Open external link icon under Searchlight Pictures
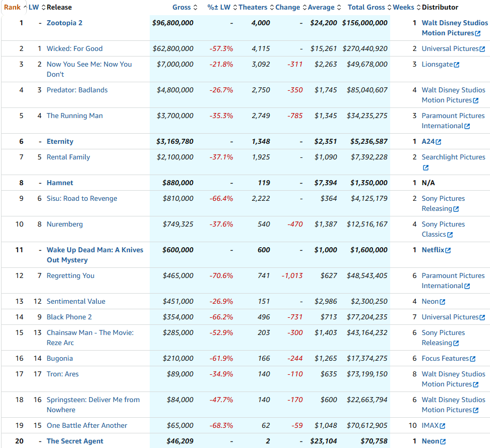This screenshot has width=490, height=448. [x=425, y=168]
